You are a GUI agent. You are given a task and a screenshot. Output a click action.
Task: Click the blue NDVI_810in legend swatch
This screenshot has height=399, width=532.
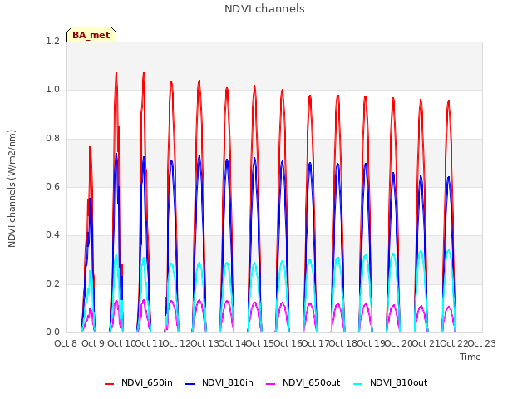pos(190,384)
